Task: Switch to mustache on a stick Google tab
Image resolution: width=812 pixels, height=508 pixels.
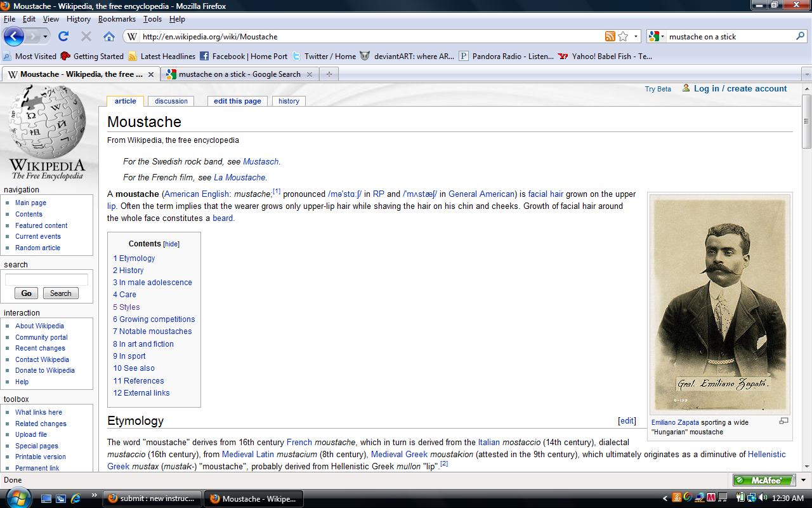Action: [240, 74]
